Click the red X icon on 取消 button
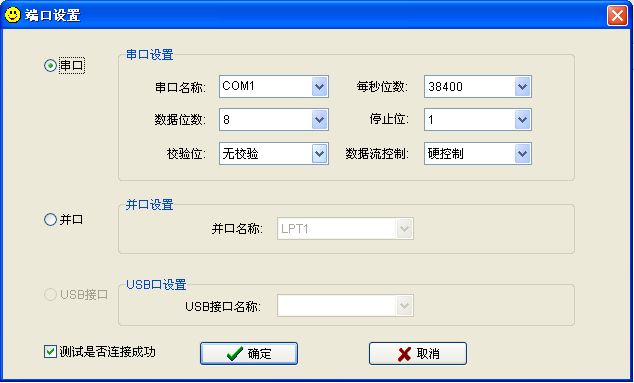The width and height of the screenshot is (634, 383). pos(404,354)
